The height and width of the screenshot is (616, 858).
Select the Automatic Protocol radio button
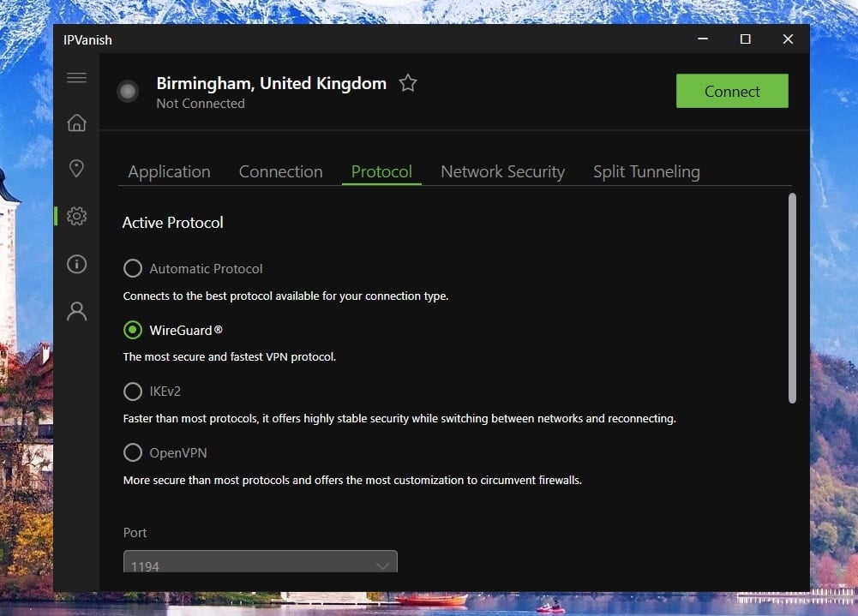click(133, 269)
